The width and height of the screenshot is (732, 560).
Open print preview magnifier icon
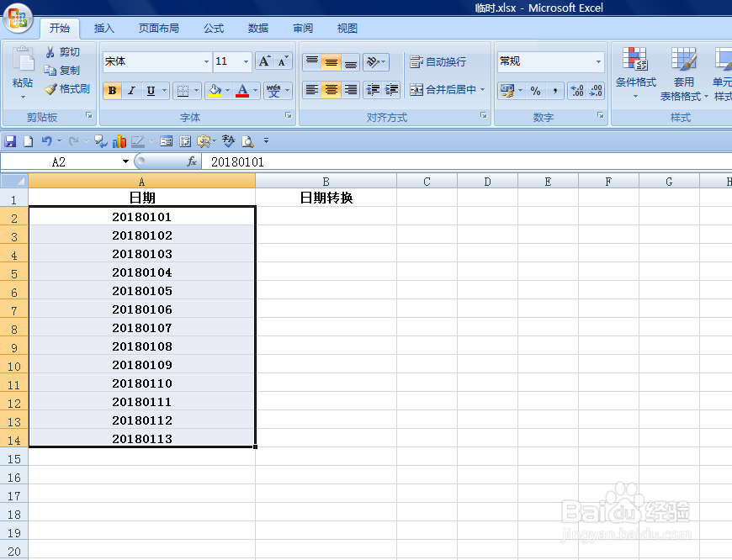[x=247, y=141]
